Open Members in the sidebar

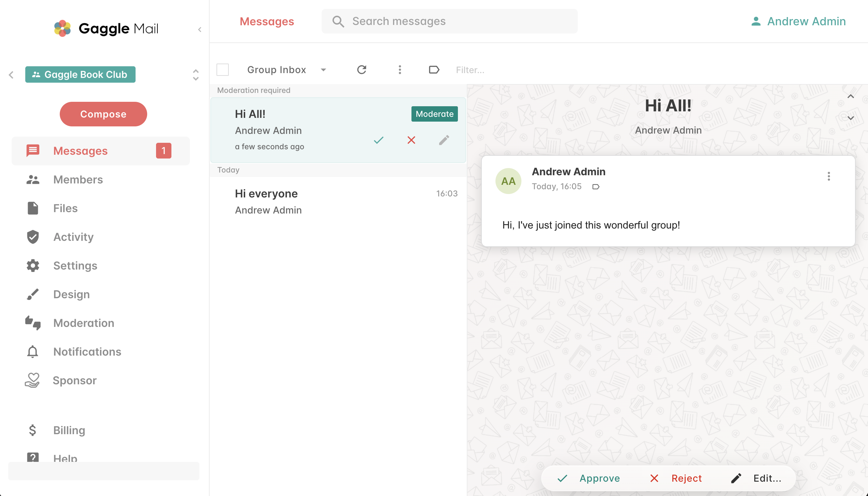tap(78, 180)
